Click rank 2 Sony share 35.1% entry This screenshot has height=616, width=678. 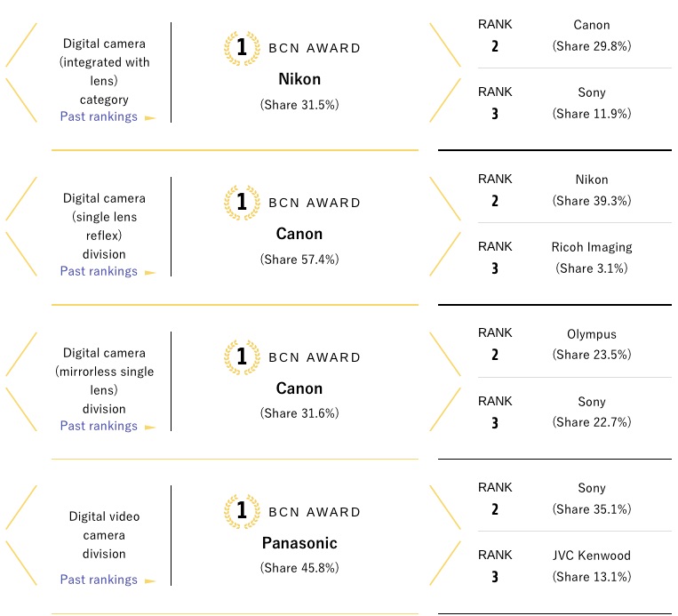[575, 499]
